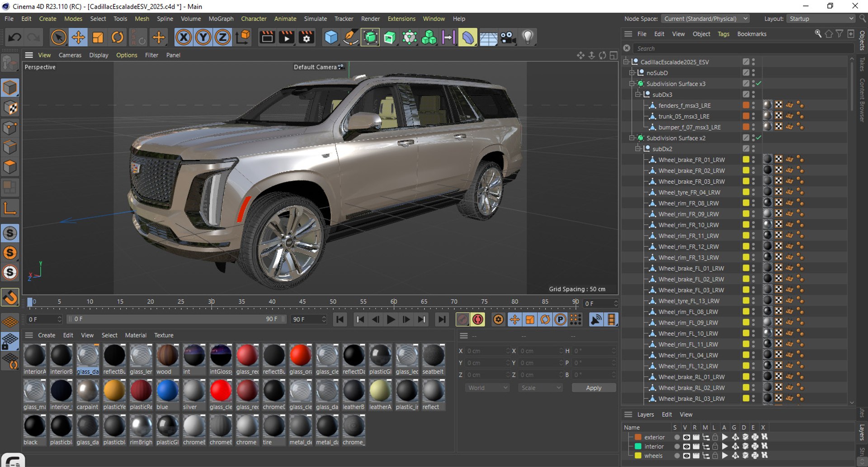Viewport: 868px width, 467px height.
Task: Select the plasticYe yellow material swatch
Action: pos(114,391)
